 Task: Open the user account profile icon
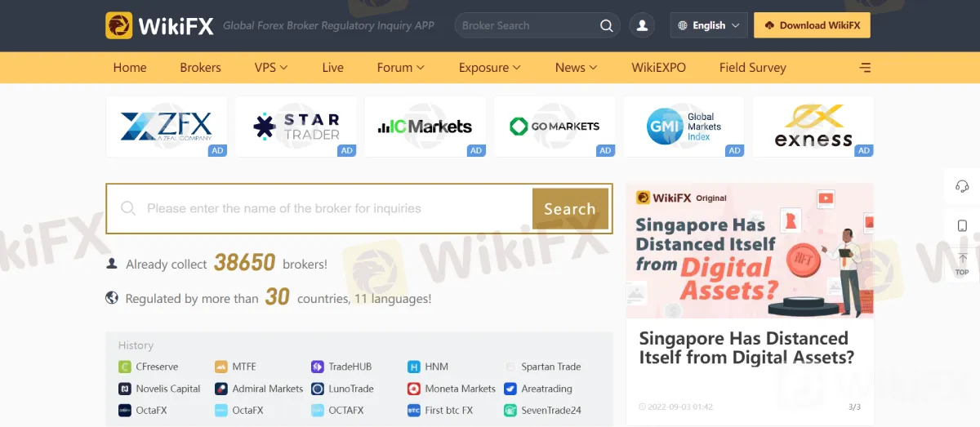[643, 25]
